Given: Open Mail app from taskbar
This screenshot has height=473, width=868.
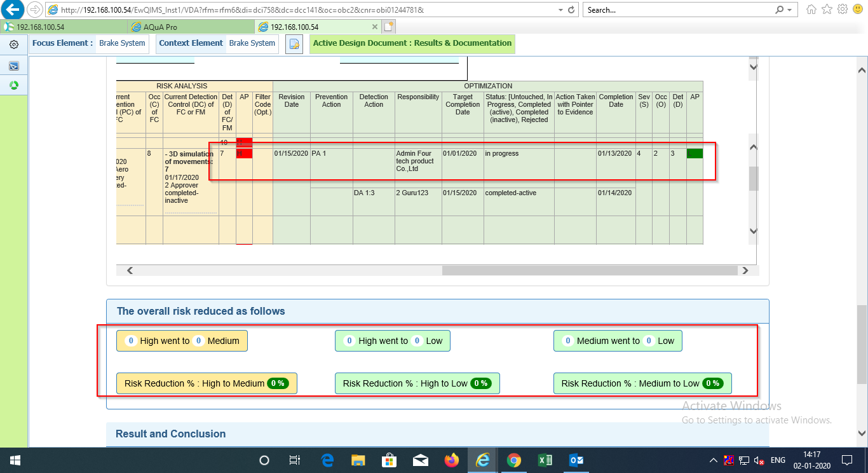Looking at the screenshot, I should tap(420, 460).
